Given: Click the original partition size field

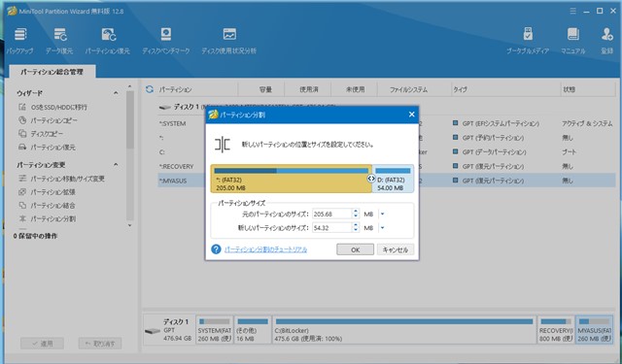Looking at the screenshot, I should tap(332, 214).
